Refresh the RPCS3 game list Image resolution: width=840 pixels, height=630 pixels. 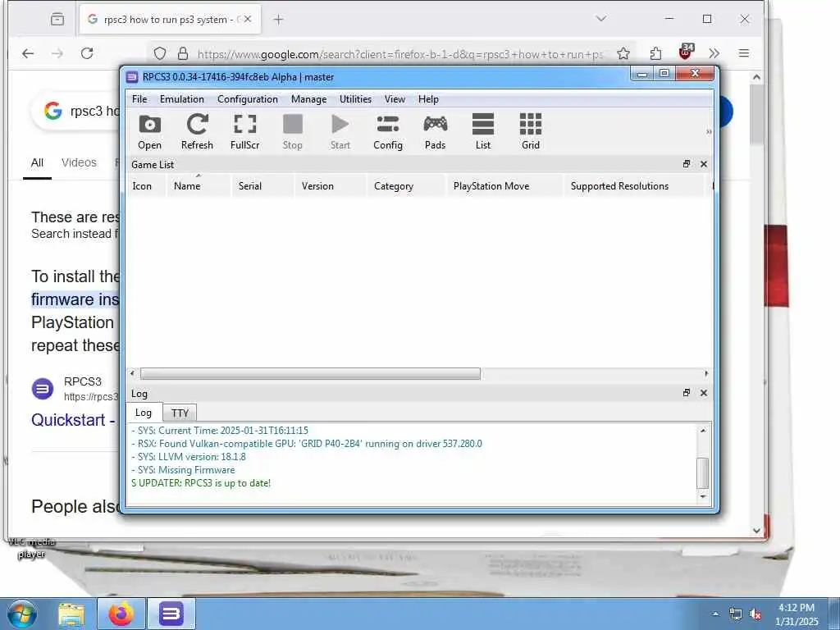[197, 132]
